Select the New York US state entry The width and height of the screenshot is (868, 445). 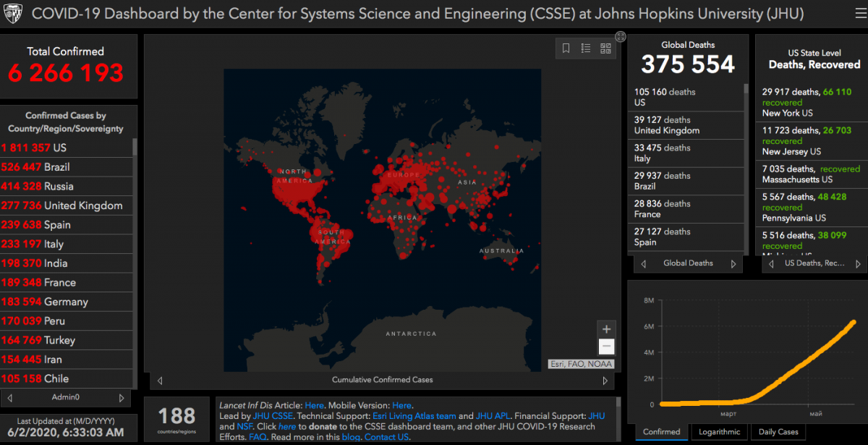click(x=812, y=103)
